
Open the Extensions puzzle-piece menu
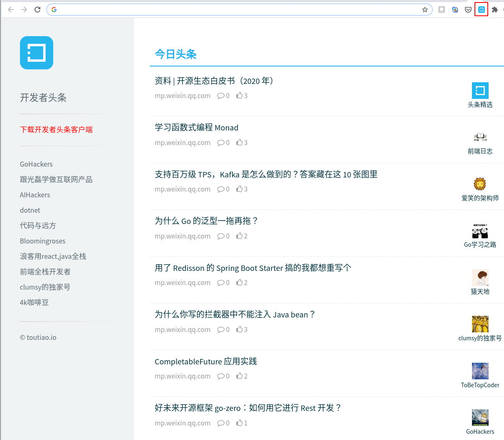[x=495, y=10]
